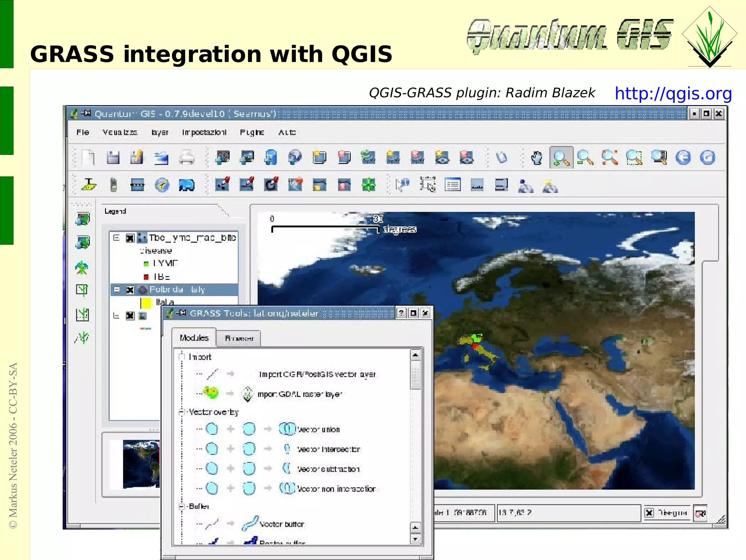
Task: Click the green LYME legend swatch
Action: [x=146, y=263]
